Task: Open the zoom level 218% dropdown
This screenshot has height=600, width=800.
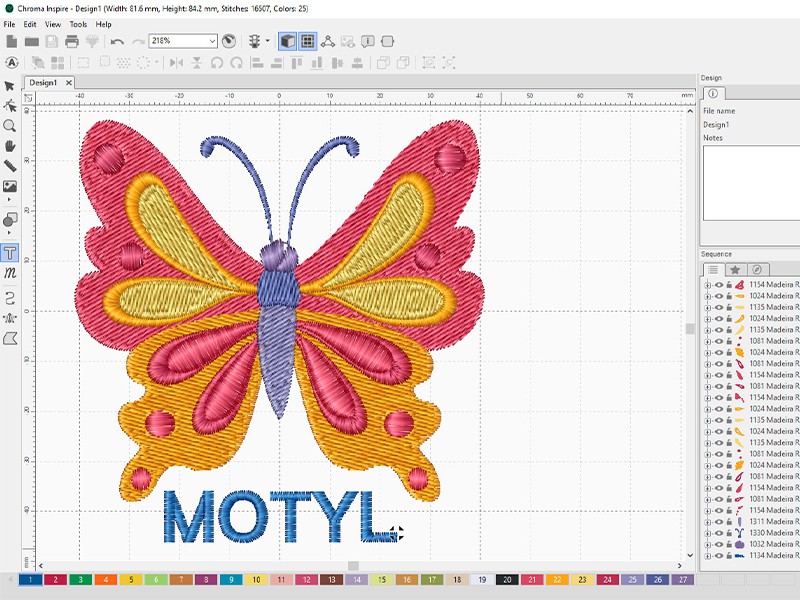Action: (212, 41)
